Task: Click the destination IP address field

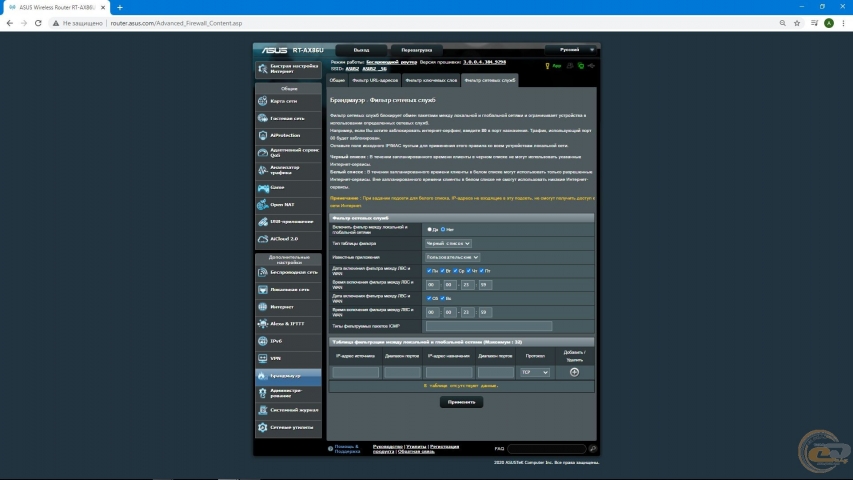Action: [449, 372]
